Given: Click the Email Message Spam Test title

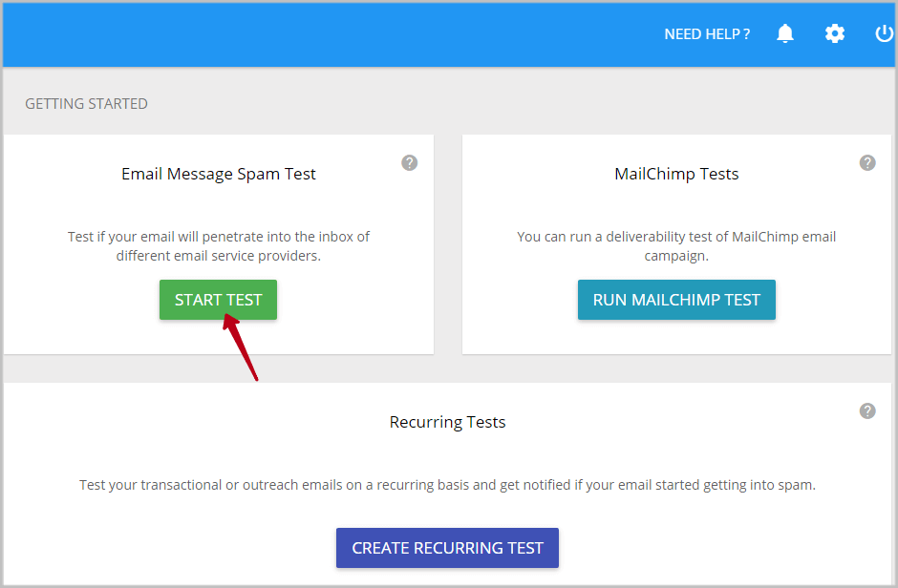Looking at the screenshot, I should pyautogui.click(x=218, y=174).
